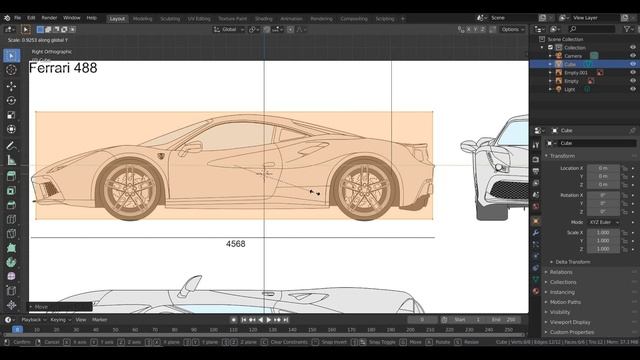
Task: Open the Physics properties tab
Action: [536, 256]
